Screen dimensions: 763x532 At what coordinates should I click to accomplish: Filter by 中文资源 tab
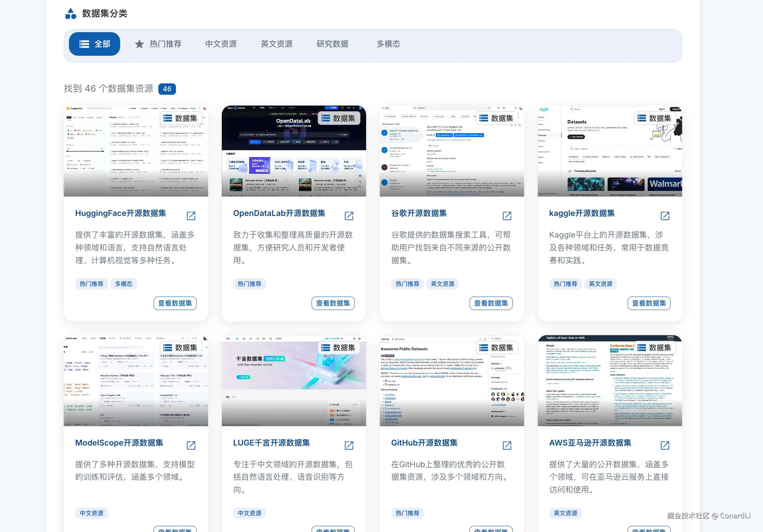coord(221,44)
